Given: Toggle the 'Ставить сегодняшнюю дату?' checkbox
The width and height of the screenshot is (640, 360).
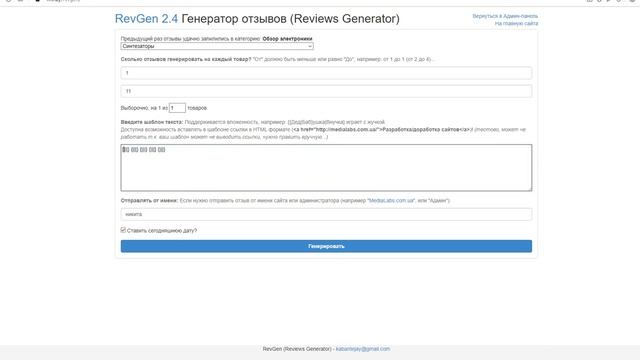Looking at the screenshot, I should 123,230.
